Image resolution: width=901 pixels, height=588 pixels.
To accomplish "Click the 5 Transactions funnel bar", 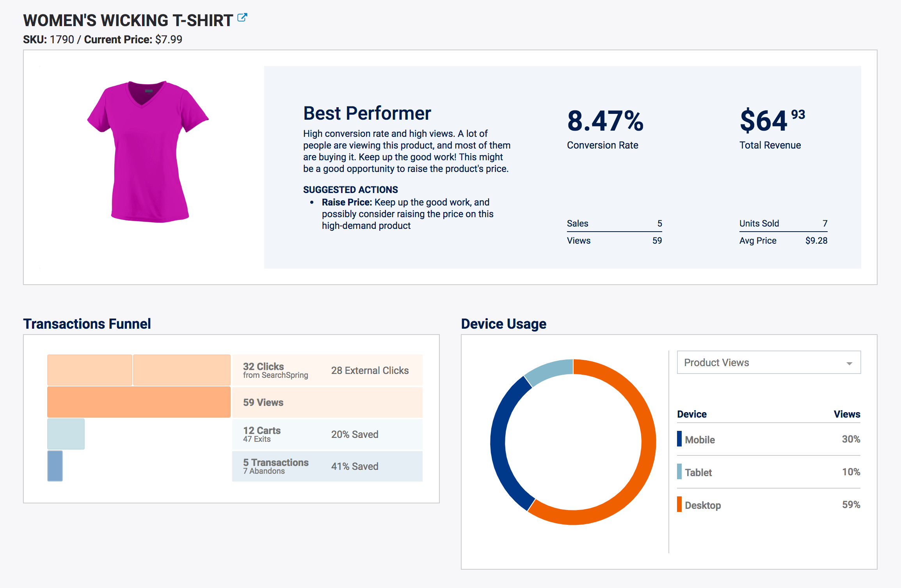I will [x=55, y=466].
